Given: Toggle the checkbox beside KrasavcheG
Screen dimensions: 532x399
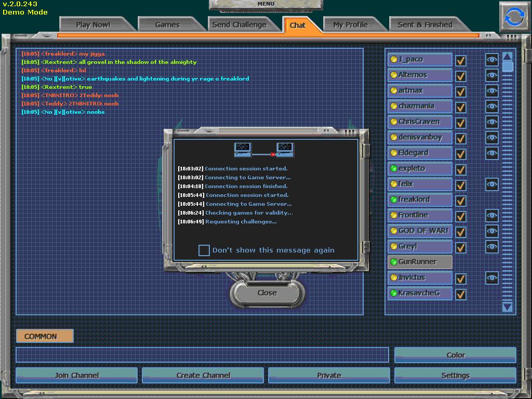Looking at the screenshot, I should click(x=460, y=294).
